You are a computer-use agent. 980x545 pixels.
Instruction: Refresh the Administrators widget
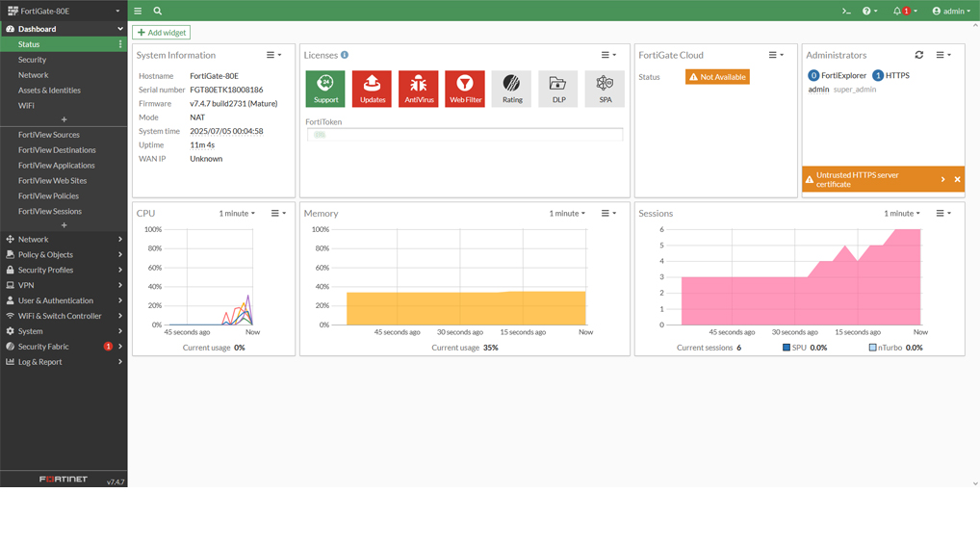pos(918,55)
